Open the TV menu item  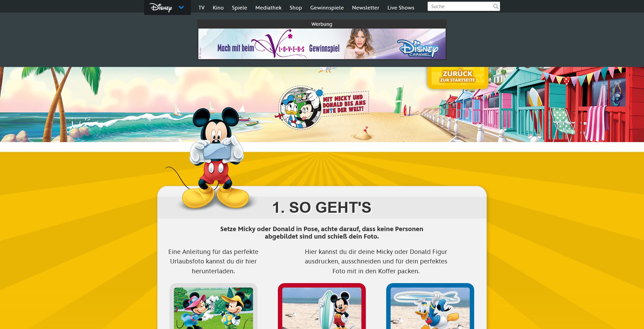[201, 7]
